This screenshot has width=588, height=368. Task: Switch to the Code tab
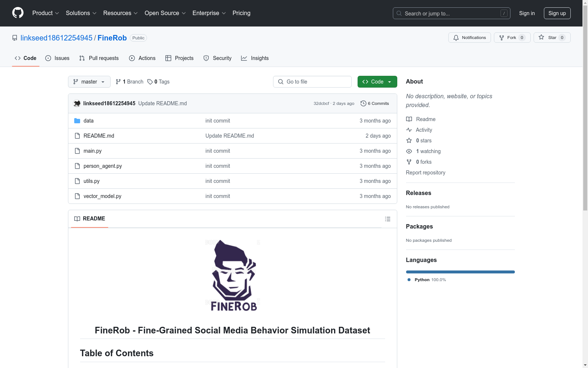tap(25, 58)
